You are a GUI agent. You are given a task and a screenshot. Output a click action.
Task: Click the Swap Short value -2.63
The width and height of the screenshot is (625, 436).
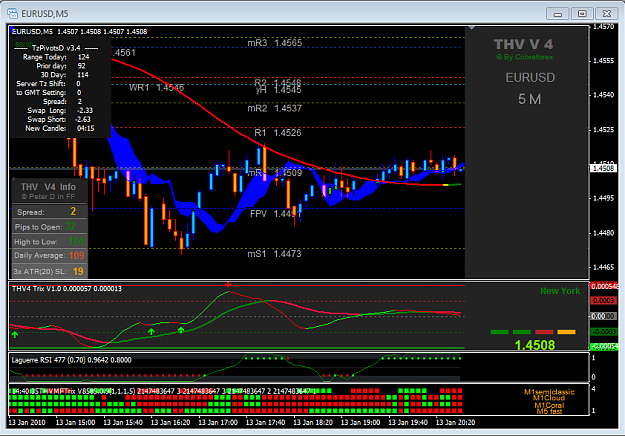click(83, 119)
